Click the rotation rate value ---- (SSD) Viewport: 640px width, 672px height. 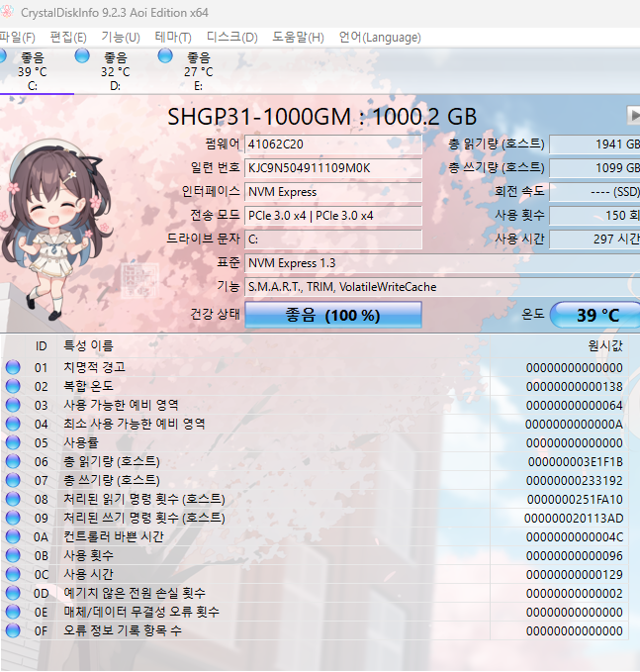pos(594,192)
